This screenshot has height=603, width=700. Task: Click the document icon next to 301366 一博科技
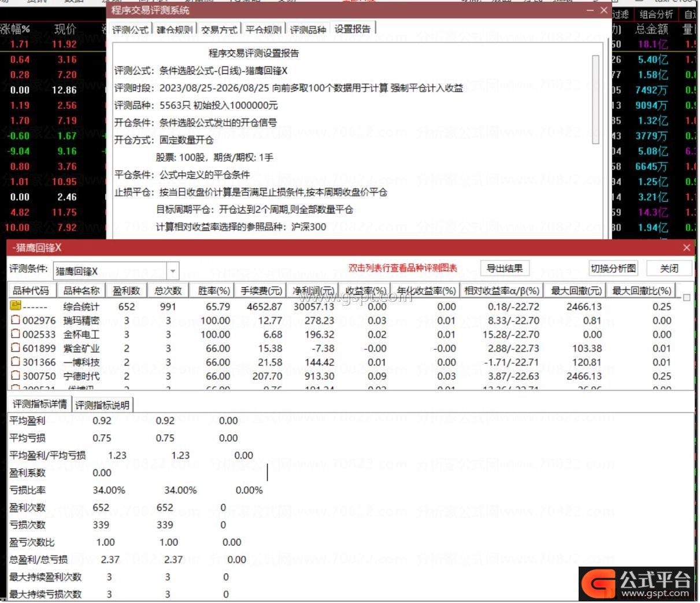tap(16, 362)
